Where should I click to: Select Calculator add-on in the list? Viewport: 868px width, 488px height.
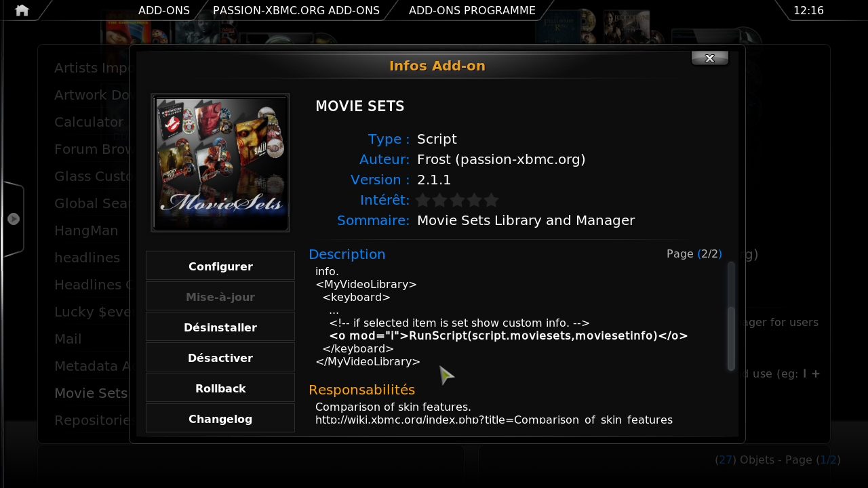pos(89,122)
